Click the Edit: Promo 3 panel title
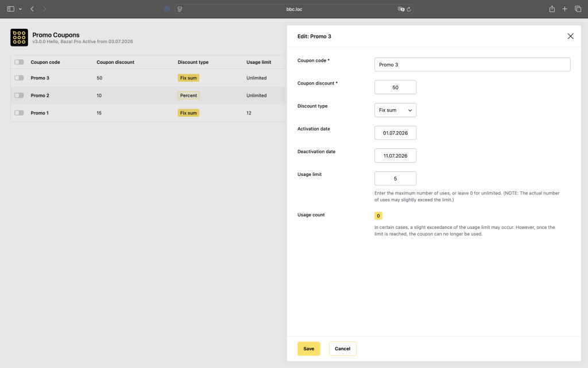 314,36
